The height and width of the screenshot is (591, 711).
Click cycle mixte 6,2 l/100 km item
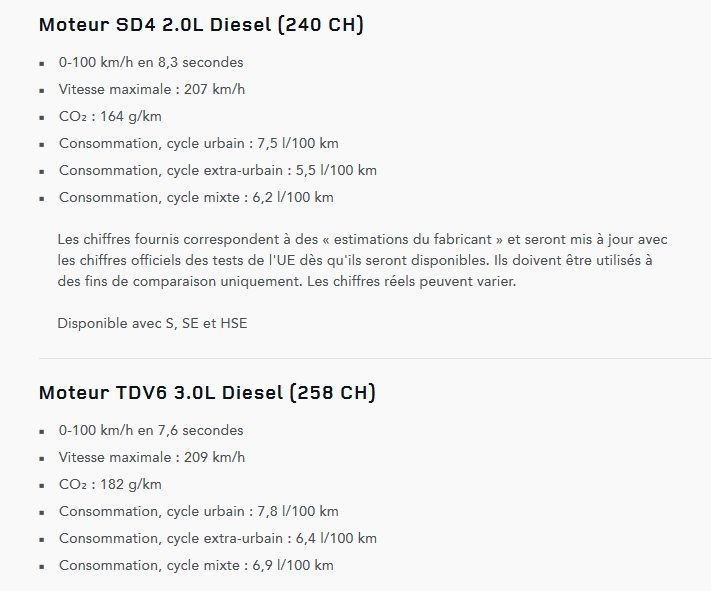pyautogui.click(x=196, y=197)
